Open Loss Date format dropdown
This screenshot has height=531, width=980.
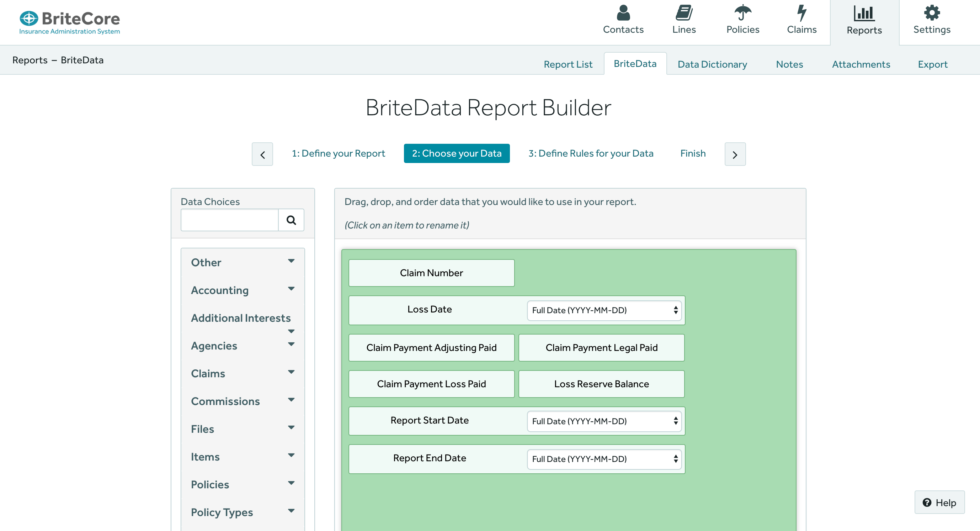(604, 310)
